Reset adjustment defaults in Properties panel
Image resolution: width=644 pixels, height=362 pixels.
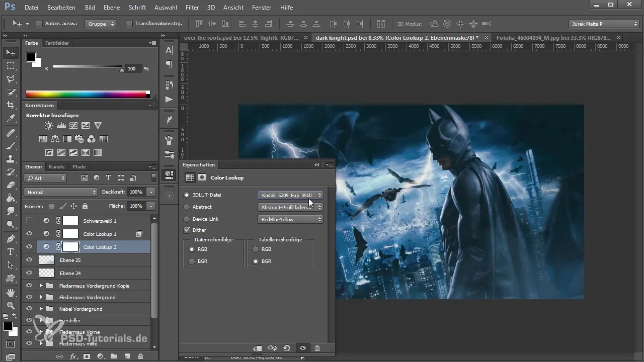(287, 348)
